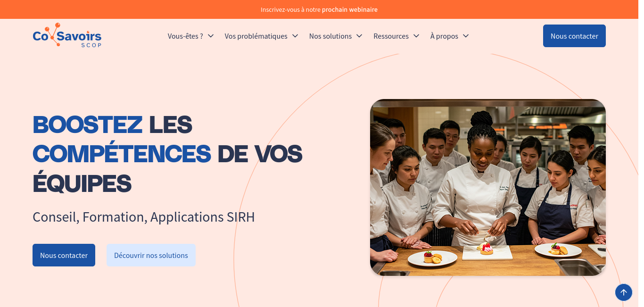
Task: Click the hero Nous contacter button
Action: (64, 255)
